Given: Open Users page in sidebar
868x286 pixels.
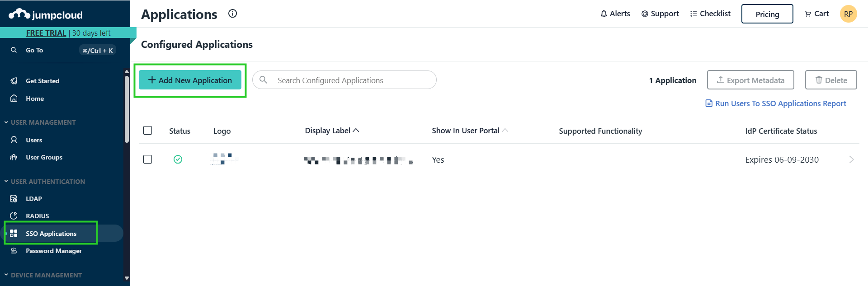Looking at the screenshot, I should click(34, 140).
